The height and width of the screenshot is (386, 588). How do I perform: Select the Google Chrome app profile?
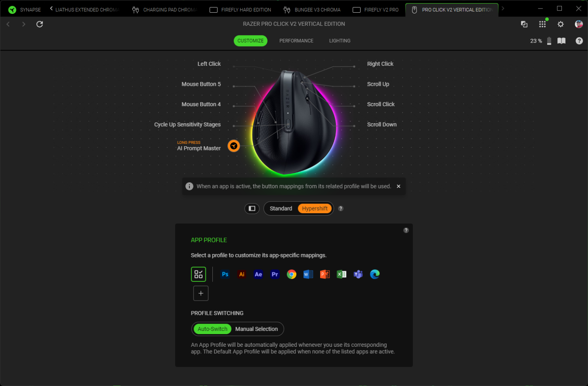[292, 274]
